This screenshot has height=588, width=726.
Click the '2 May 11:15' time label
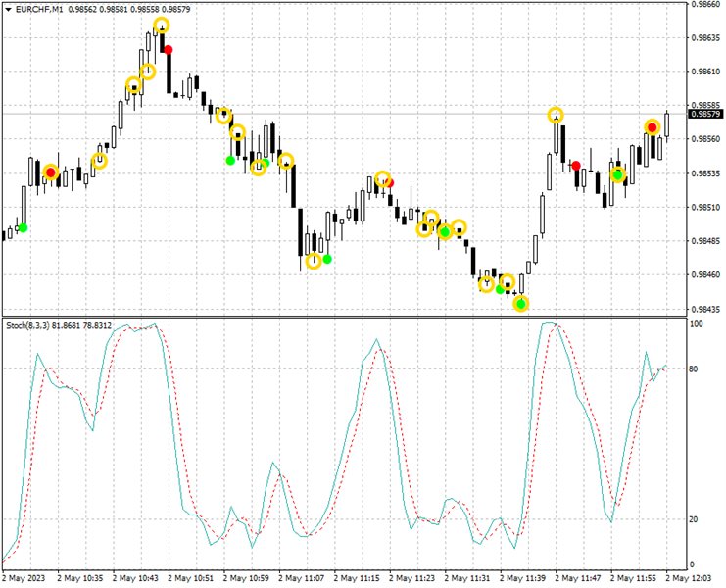[357, 578]
